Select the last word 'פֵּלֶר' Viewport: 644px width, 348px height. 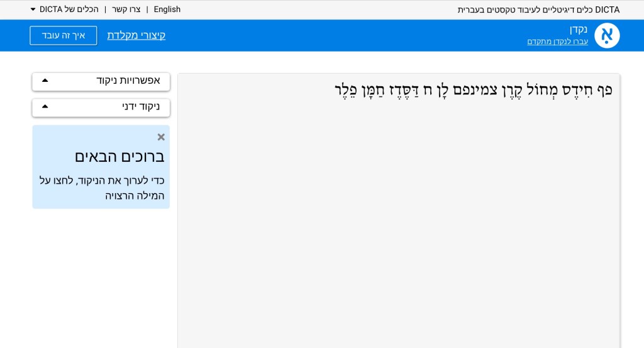pos(345,90)
